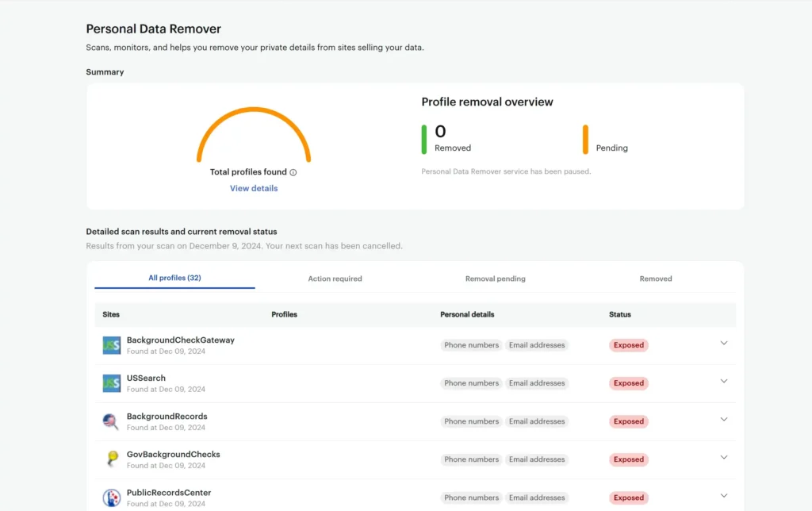
Task: Click the Status column header
Action: click(620, 314)
